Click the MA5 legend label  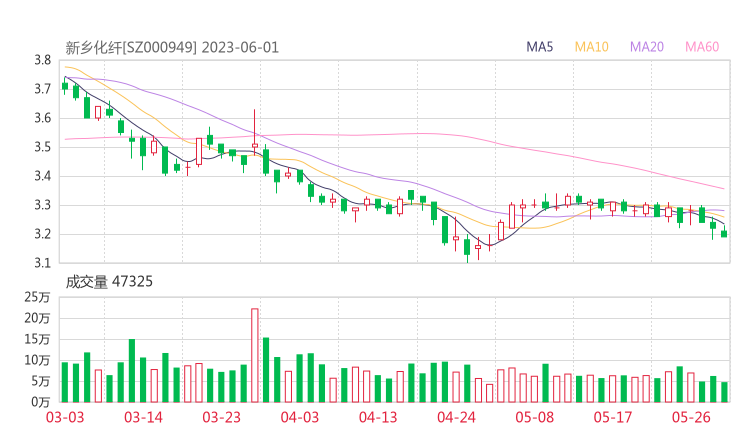click(539, 47)
